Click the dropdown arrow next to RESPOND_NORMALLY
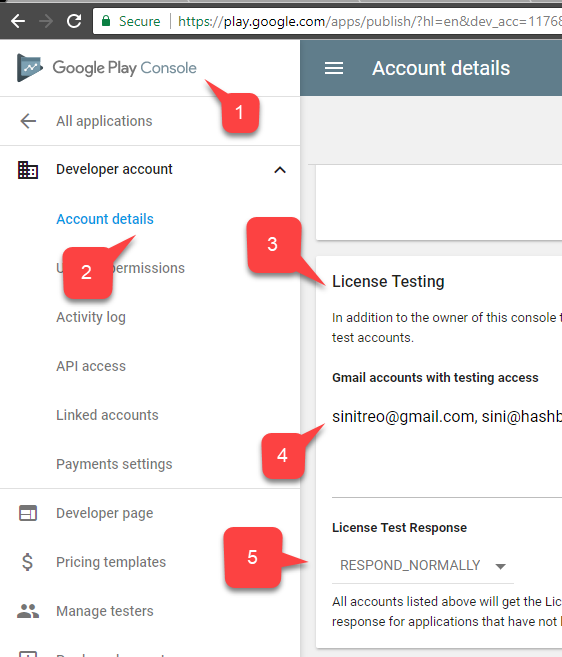Viewport: 562px width, 657px height. click(x=500, y=566)
